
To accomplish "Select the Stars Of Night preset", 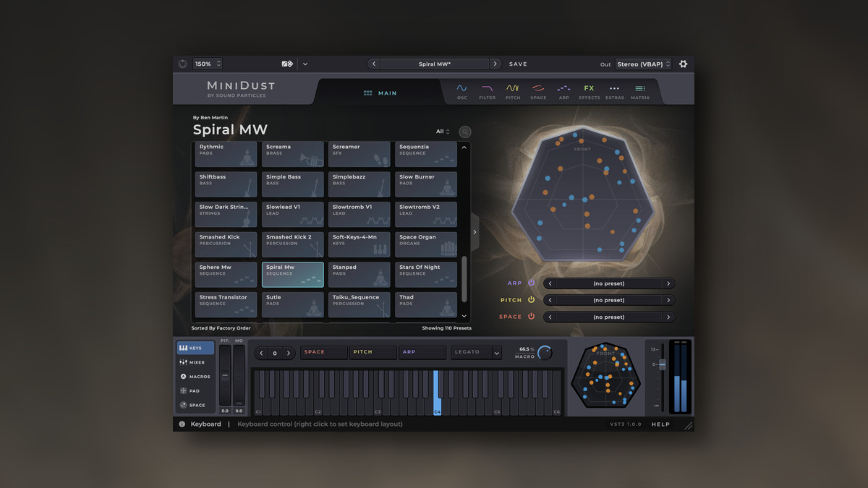I will (427, 275).
